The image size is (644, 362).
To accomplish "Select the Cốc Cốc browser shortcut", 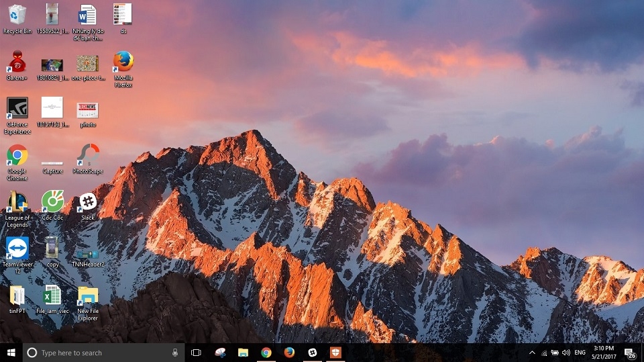I will point(52,206).
